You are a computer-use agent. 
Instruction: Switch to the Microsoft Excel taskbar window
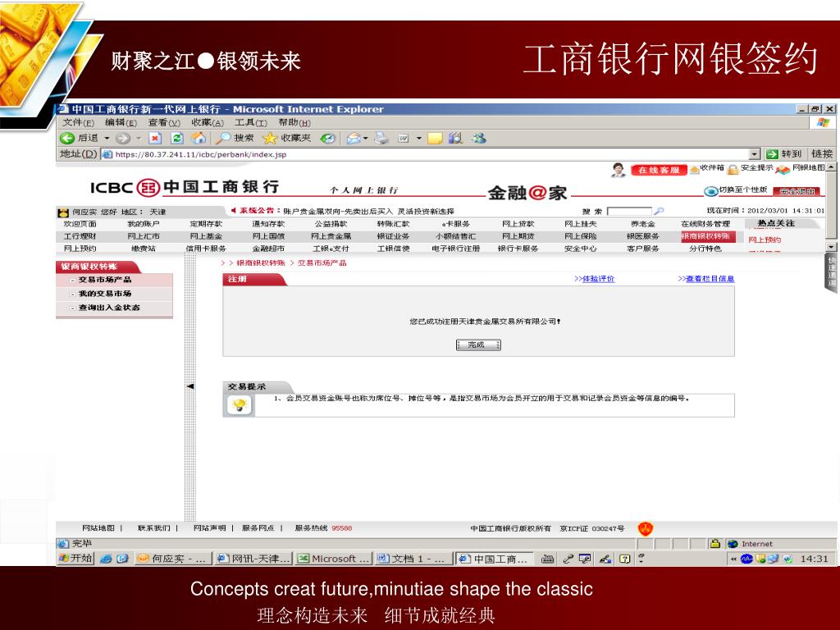335,559
